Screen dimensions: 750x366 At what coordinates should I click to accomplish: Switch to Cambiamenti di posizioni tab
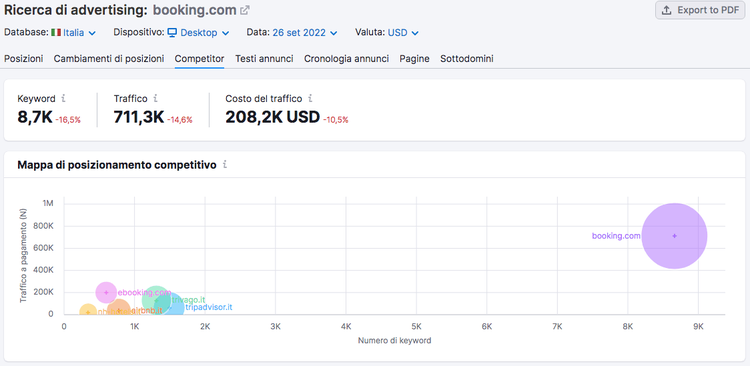coord(109,58)
